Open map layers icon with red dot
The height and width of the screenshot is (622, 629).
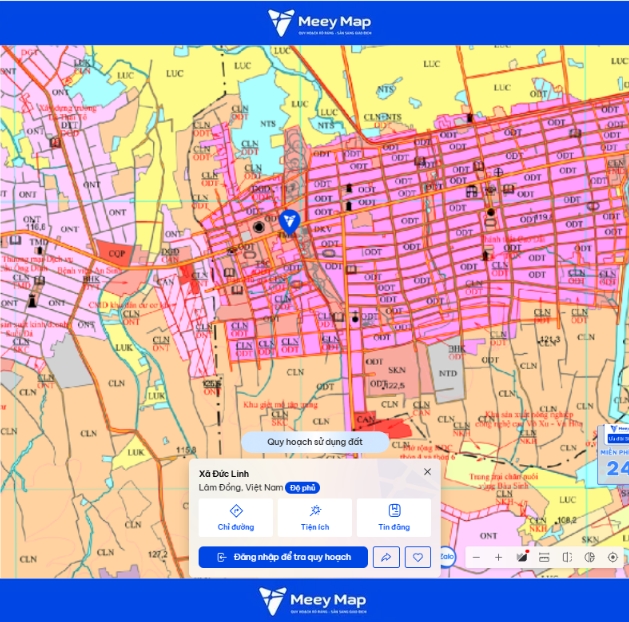[x=521, y=557]
